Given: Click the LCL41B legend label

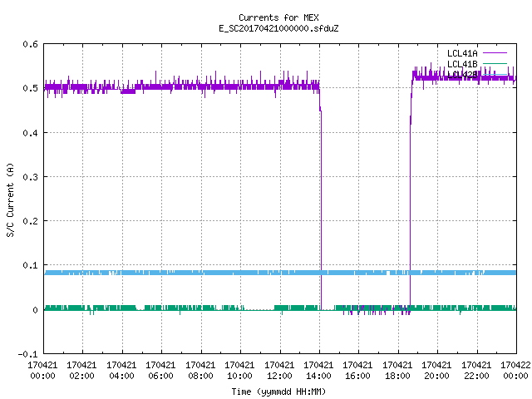Looking at the screenshot, I should tap(462, 64).
